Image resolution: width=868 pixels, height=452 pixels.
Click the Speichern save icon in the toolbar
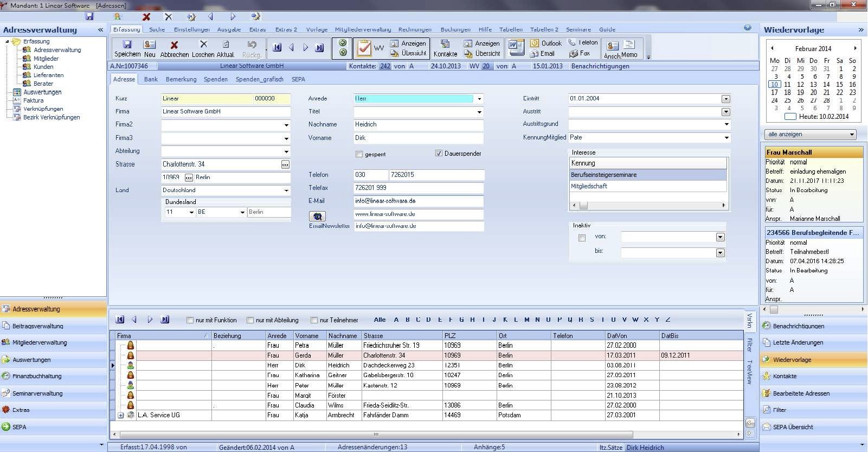tap(127, 44)
